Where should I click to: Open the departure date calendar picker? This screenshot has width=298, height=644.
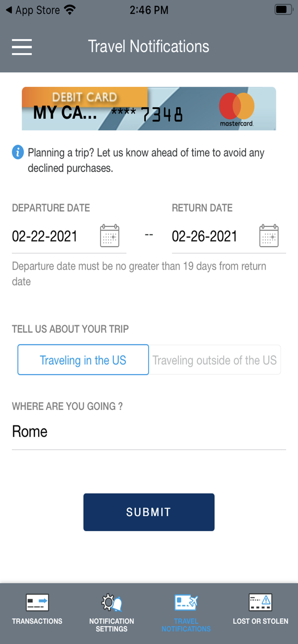[110, 236]
